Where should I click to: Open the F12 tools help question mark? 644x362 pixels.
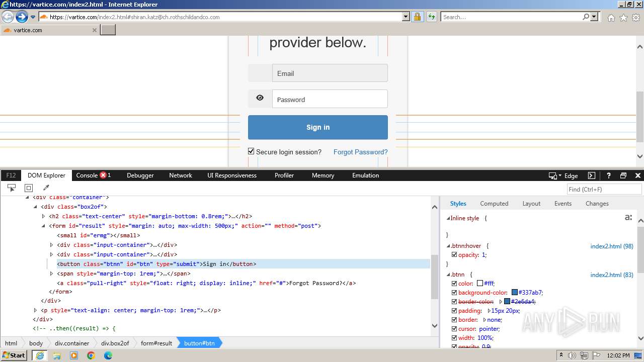pos(608,175)
